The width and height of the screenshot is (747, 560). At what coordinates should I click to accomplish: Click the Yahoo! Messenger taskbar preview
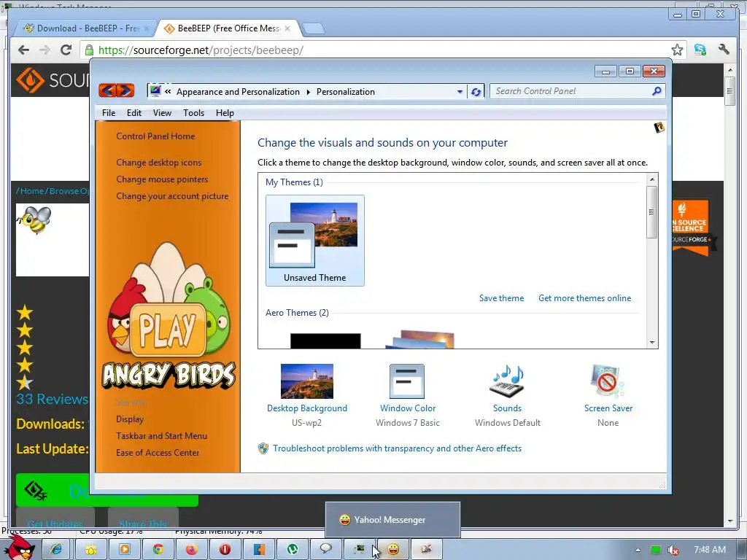pyautogui.click(x=392, y=519)
